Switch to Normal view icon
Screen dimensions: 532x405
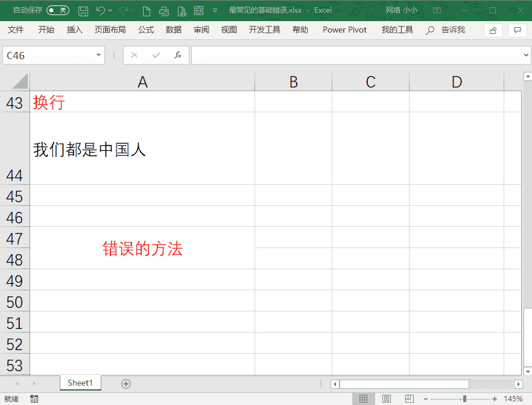363,398
